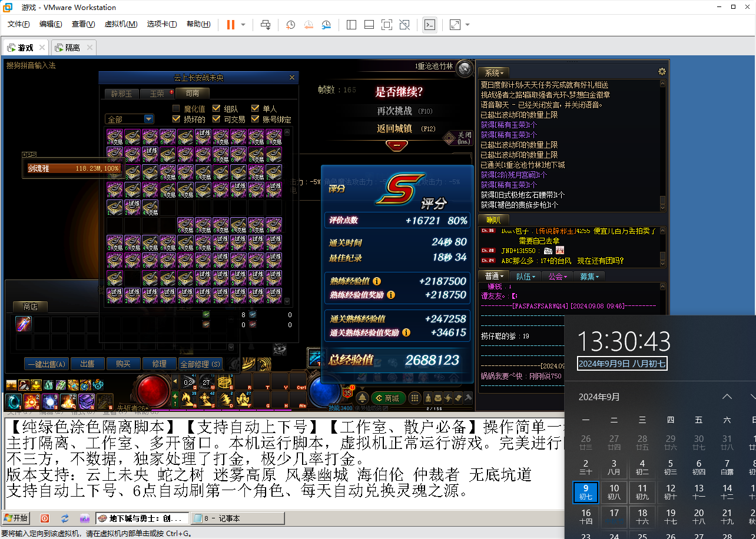Toggle the 可交易 checkbox
The width and height of the screenshot is (756, 539).
tap(216, 119)
